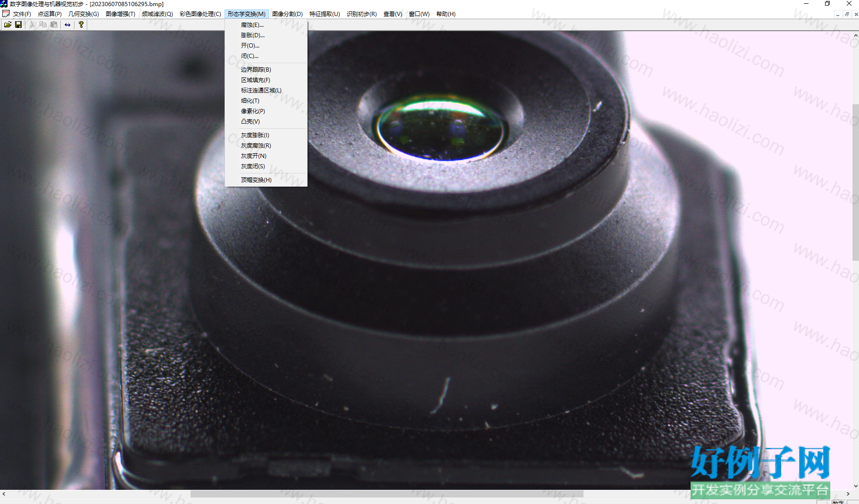Choose 灰度膨胀(I) from the menu

tap(266, 135)
